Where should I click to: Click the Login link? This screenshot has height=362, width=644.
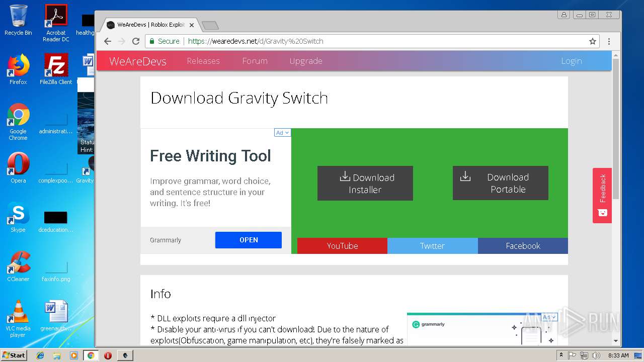click(572, 61)
